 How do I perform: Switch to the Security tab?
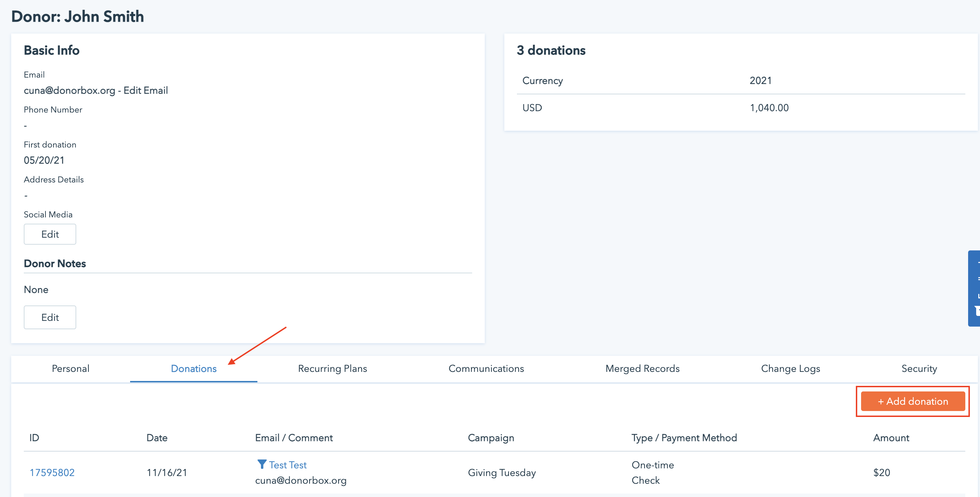click(x=919, y=368)
